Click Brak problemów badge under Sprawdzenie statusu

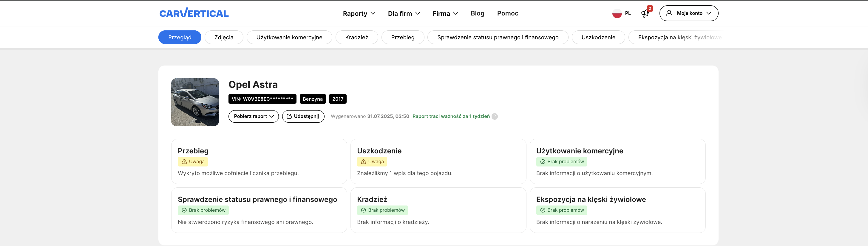coord(203,210)
